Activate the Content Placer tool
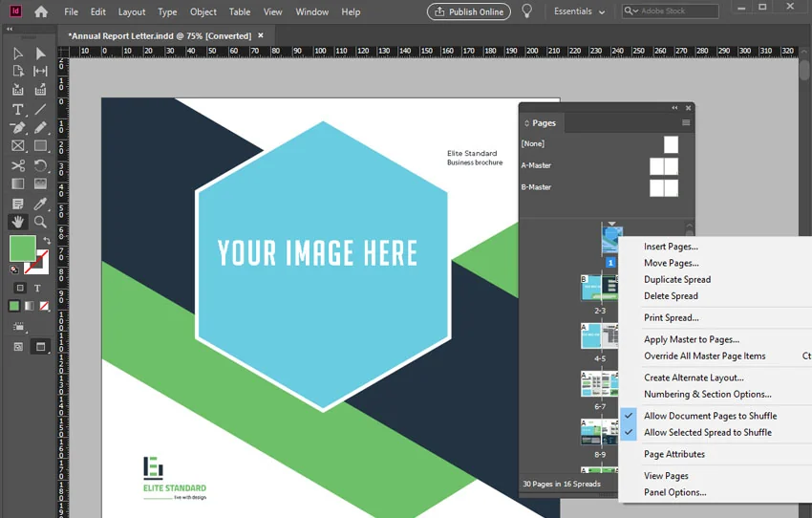The height and width of the screenshot is (518, 812). click(x=40, y=89)
